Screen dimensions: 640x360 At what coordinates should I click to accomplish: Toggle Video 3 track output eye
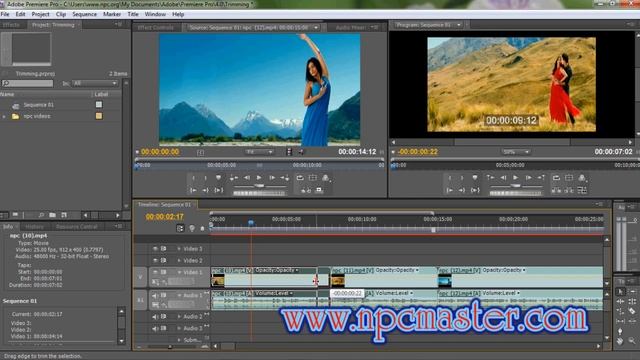click(x=155, y=249)
